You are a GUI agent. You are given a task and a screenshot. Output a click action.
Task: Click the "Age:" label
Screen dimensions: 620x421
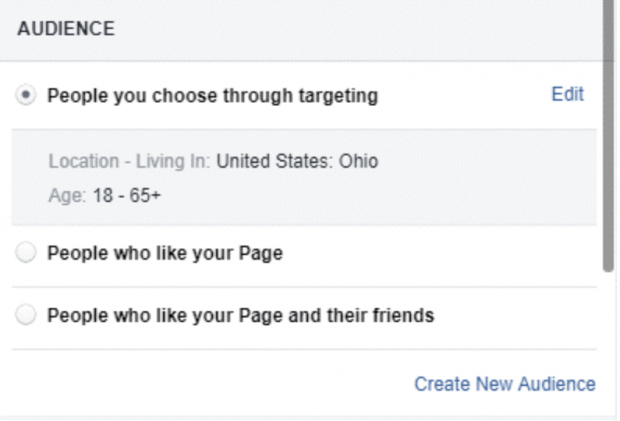[67, 196]
